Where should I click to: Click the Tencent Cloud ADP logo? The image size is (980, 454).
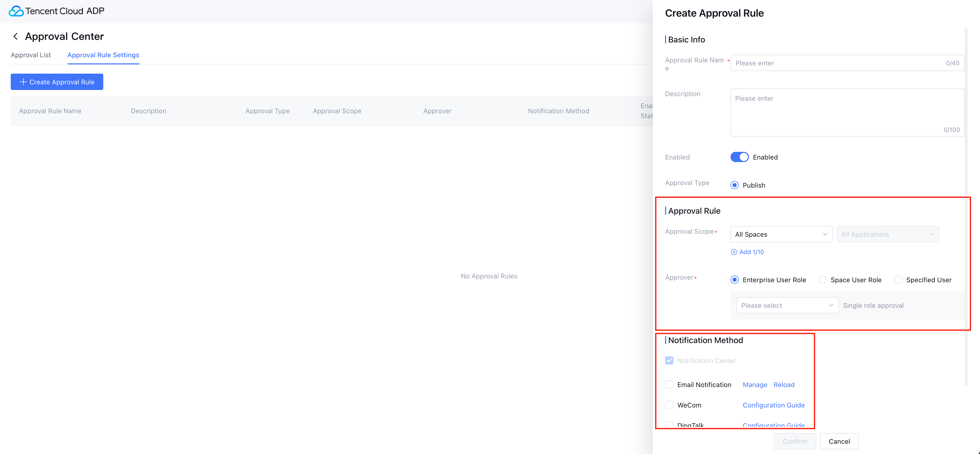(16, 11)
